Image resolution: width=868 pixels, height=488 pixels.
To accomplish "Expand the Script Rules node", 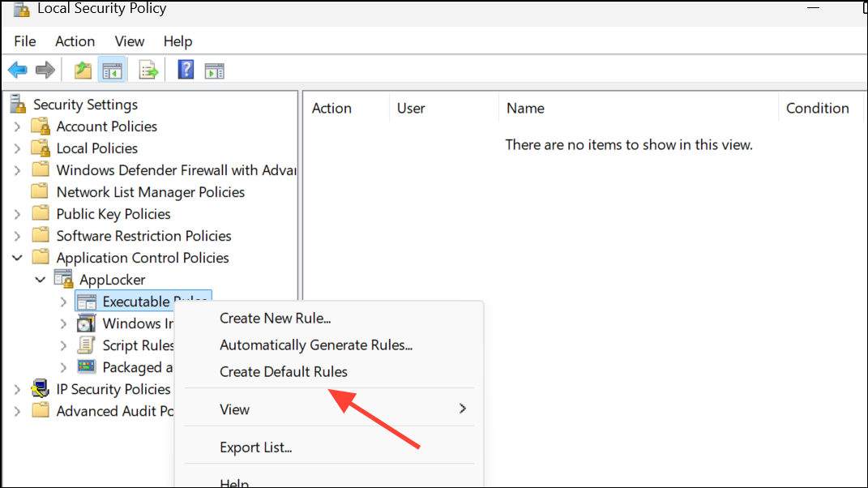I will (63, 345).
